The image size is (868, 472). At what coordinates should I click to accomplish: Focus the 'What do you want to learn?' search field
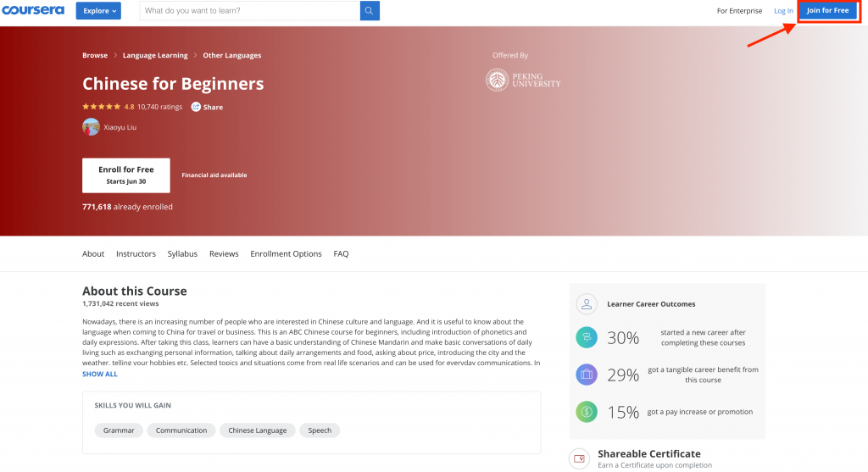tap(250, 10)
